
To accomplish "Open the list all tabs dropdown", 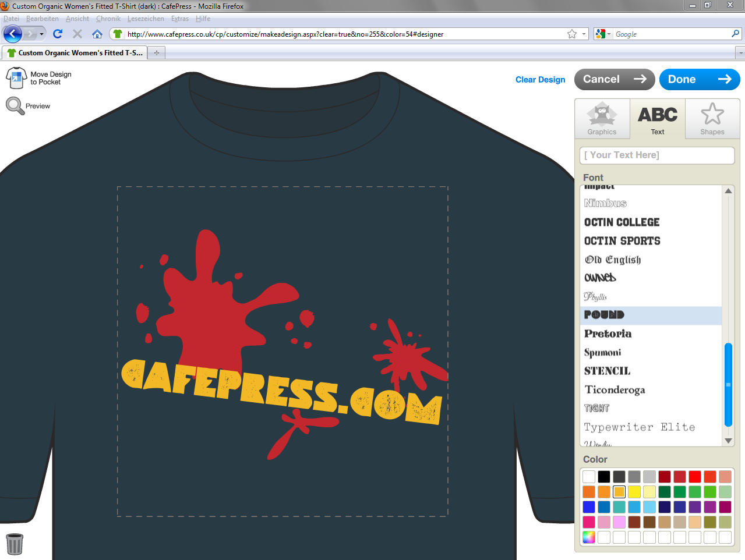I will (740, 52).
